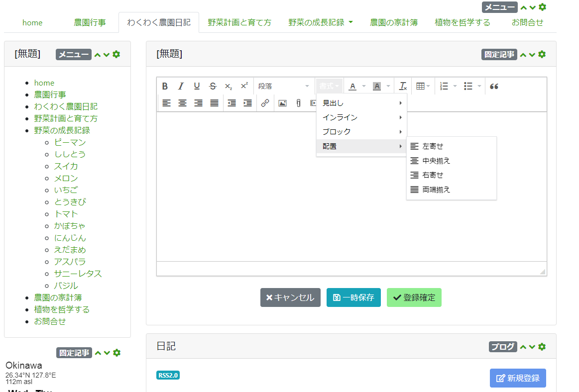Click the 一時保存 button
Image resolution: width=579 pixels, height=392 pixels.
353,297
